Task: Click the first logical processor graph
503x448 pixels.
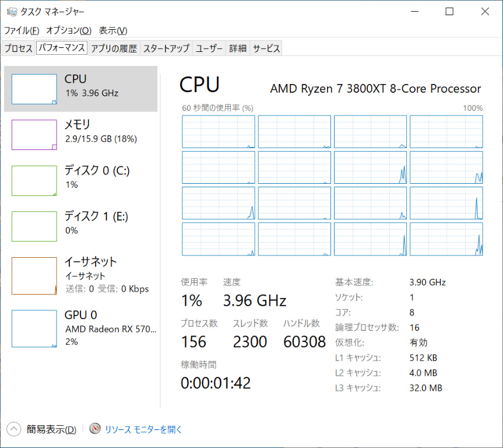Action: click(x=219, y=132)
